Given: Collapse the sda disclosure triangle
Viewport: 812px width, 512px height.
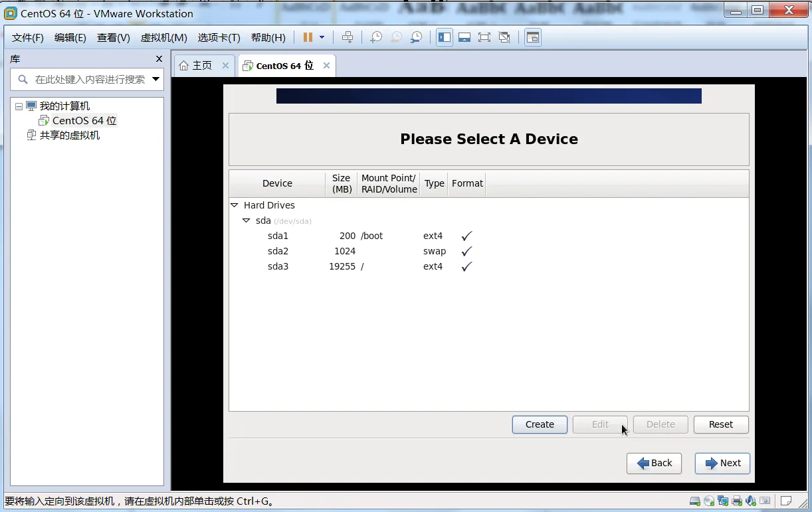Looking at the screenshot, I should click(247, 220).
